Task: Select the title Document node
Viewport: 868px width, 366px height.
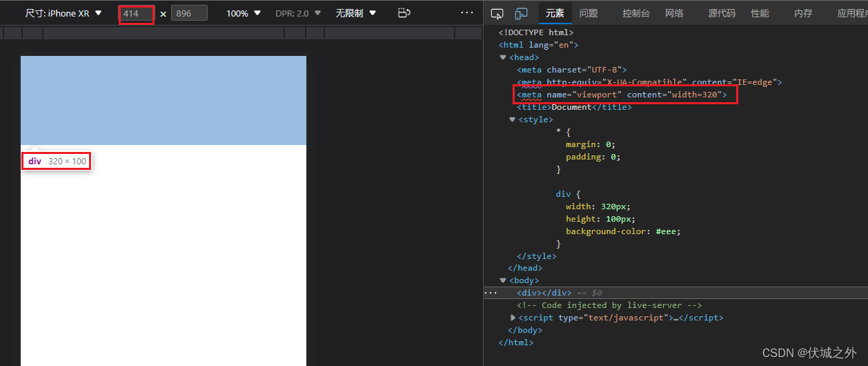Action: 574,107
